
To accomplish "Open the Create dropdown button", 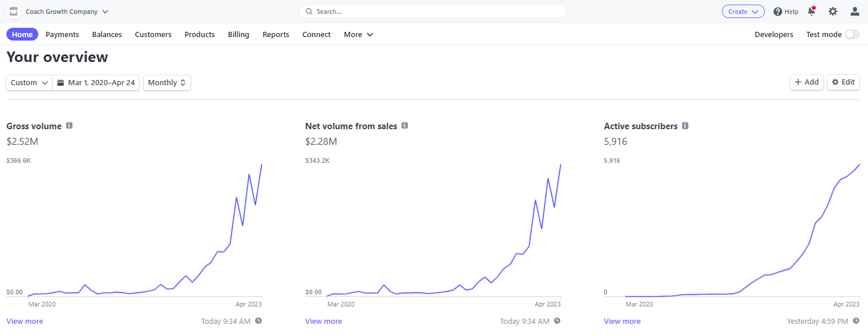I will 743,12.
